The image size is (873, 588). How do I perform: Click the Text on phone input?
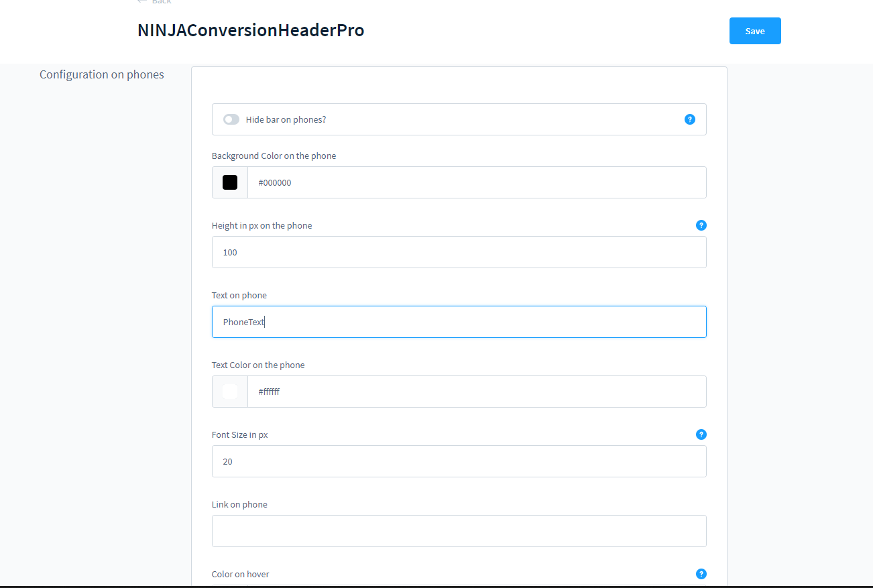(459, 322)
